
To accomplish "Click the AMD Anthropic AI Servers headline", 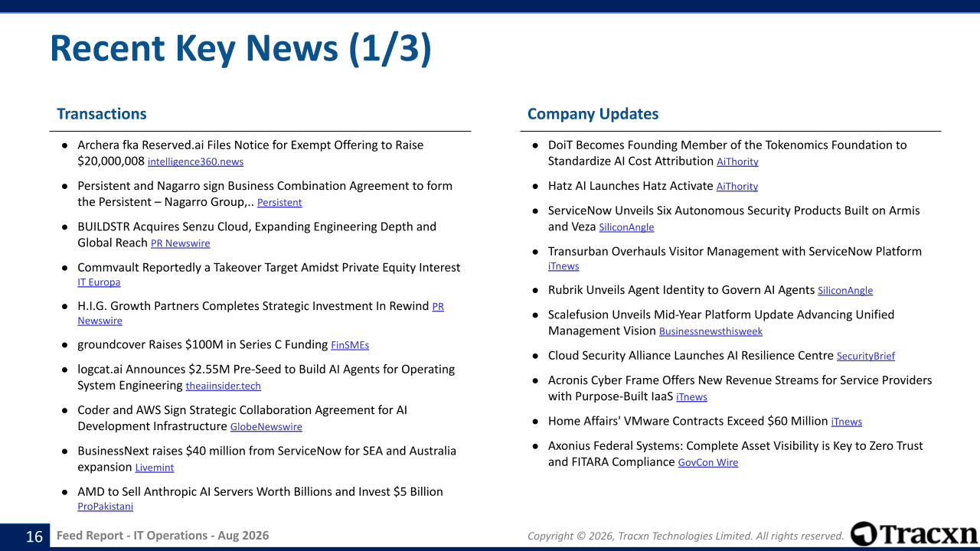I will pos(260,492).
